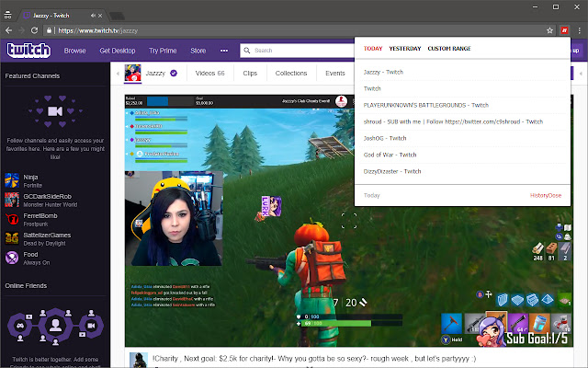Click the 'Featured Channels' heading

tap(32, 75)
